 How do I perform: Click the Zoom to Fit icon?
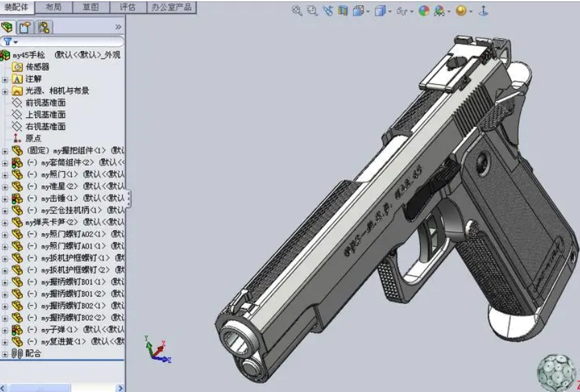tap(297, 11)
